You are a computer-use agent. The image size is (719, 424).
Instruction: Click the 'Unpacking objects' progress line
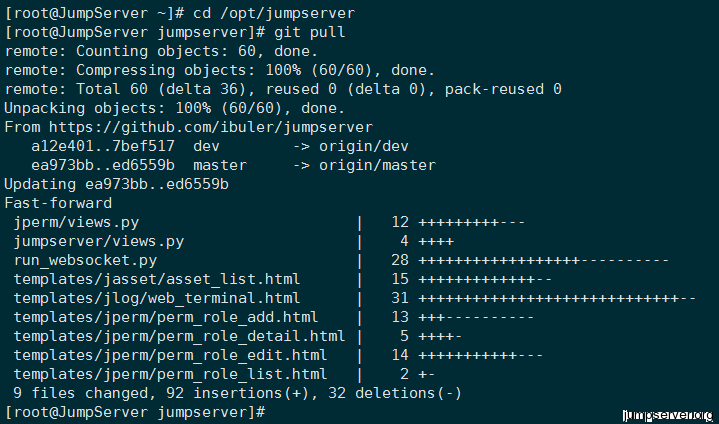175,108
